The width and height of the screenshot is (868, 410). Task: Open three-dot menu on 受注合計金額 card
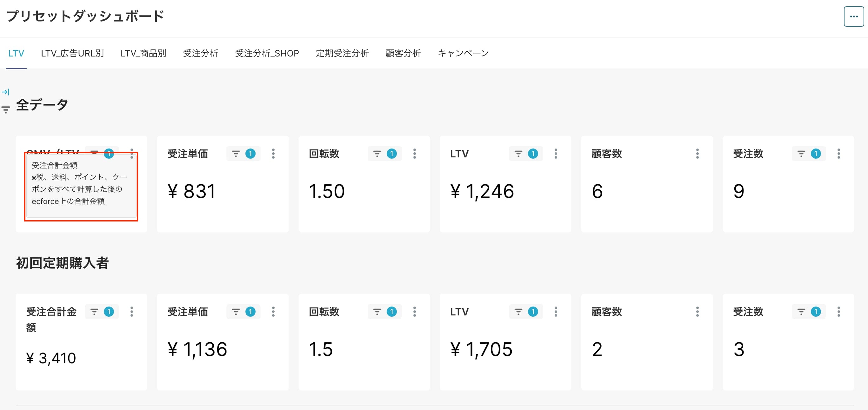click(132, 312)
